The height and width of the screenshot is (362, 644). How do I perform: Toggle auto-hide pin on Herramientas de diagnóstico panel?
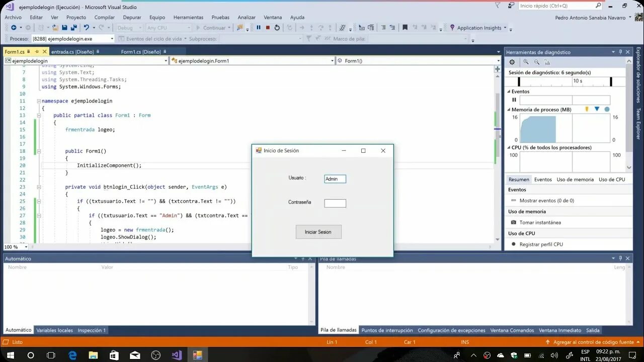click(x=620, y=52)
